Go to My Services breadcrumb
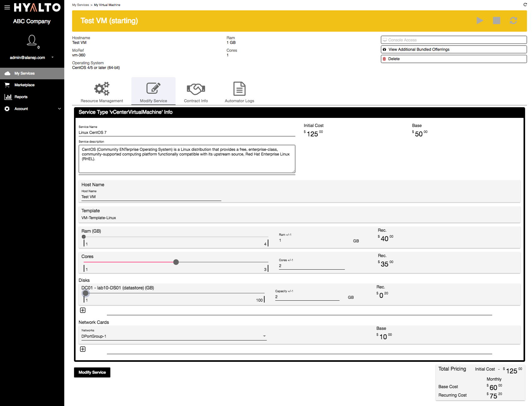 (81, 5)
